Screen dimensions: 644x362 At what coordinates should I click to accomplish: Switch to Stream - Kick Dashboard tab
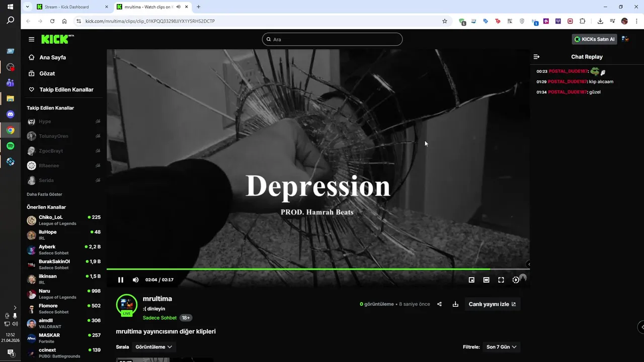click(x=73, y=7)
